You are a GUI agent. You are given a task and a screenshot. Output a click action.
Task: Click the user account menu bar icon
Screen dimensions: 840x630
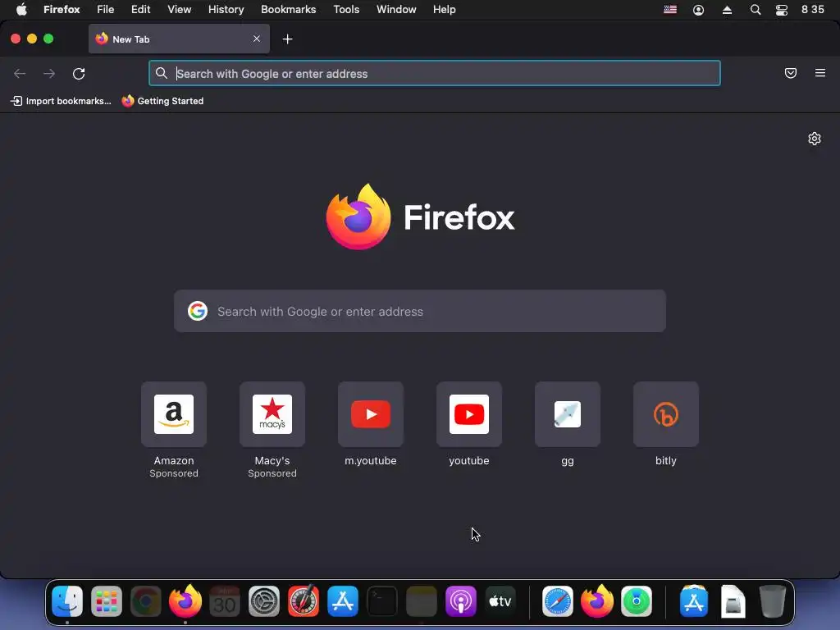click(699, 10)
